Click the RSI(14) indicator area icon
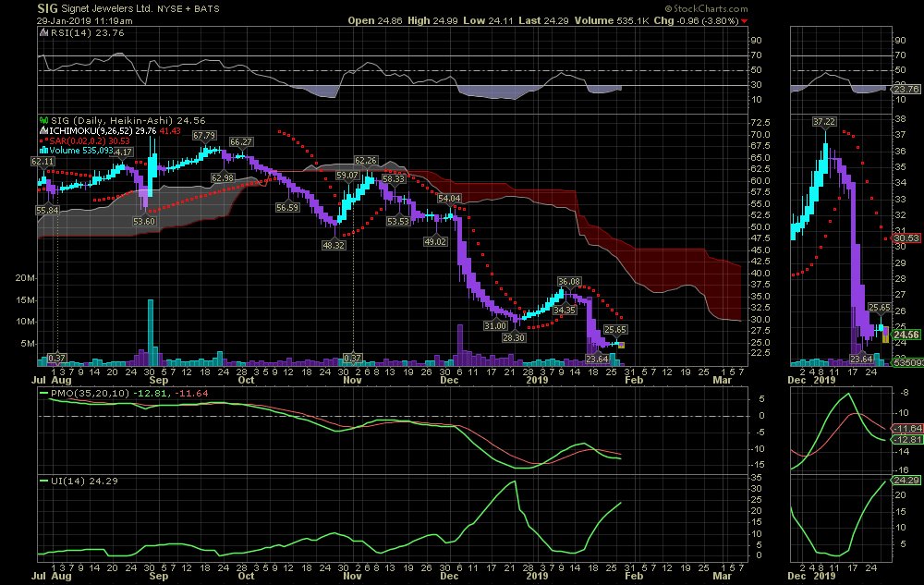The image size is (924, 585). click(x=43, y=33)
